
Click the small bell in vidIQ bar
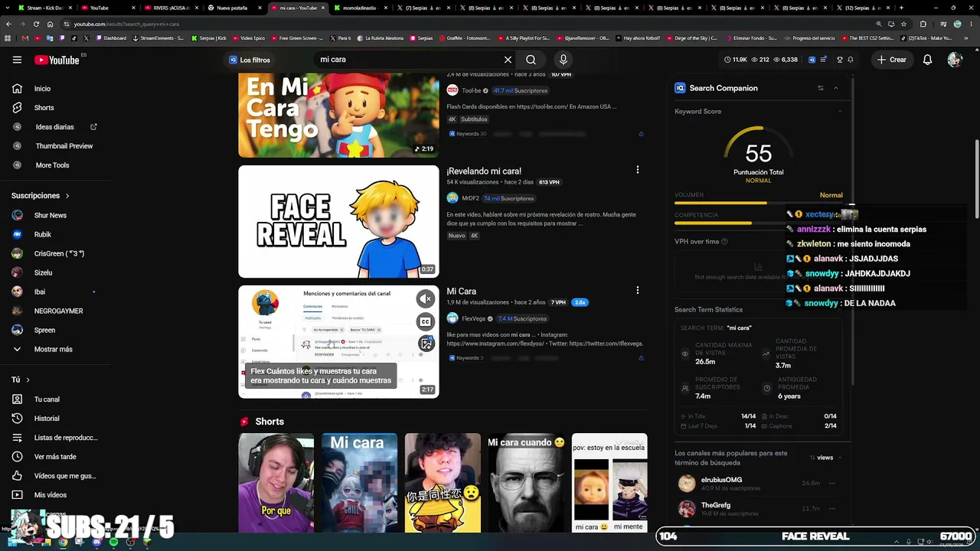pyautogui.click(x=851, y=60)
